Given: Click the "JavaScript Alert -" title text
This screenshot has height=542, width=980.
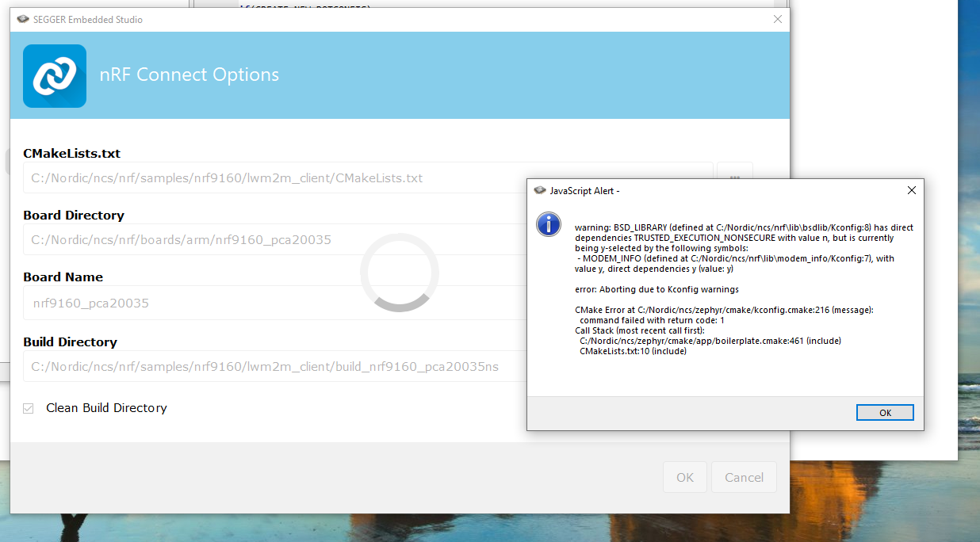Looking at the screenshot, I should coord(584,191).
